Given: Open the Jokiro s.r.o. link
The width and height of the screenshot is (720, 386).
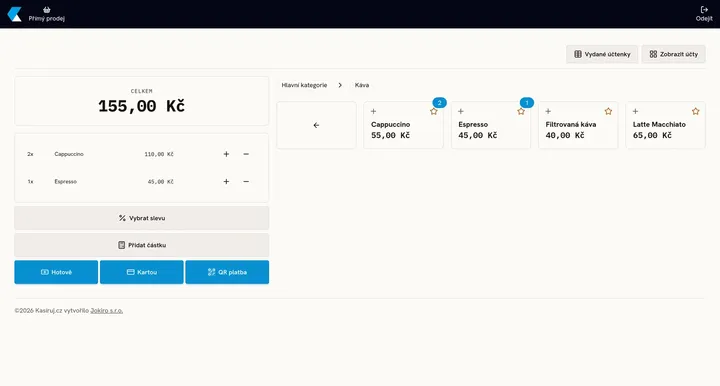Looking at the screenshot, I should [x=107, y=311].
